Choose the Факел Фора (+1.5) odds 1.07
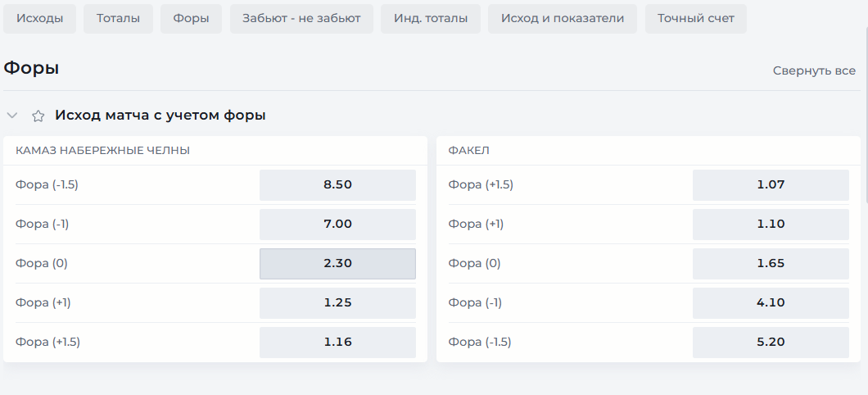868x395 pixels. point(771,185)
